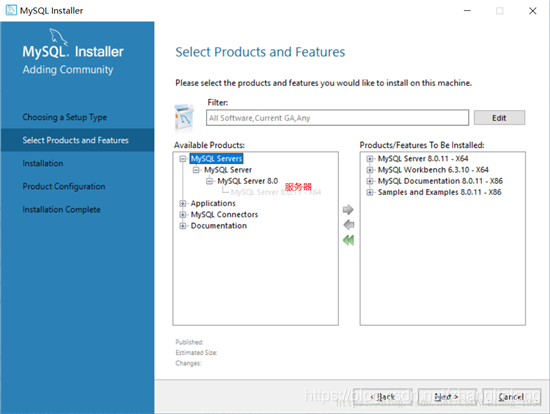The image size is (550, 414).
Task: Select MySQL Server 8.0 tree item
Action: tap(248, 181)
